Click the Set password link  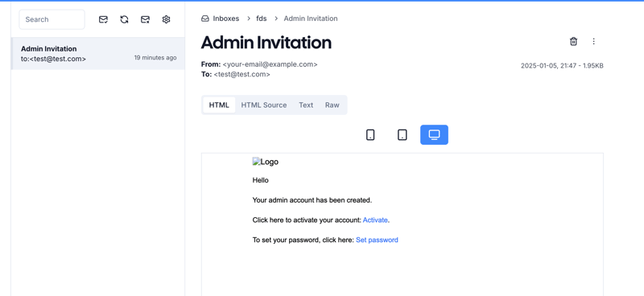[377, 240]
